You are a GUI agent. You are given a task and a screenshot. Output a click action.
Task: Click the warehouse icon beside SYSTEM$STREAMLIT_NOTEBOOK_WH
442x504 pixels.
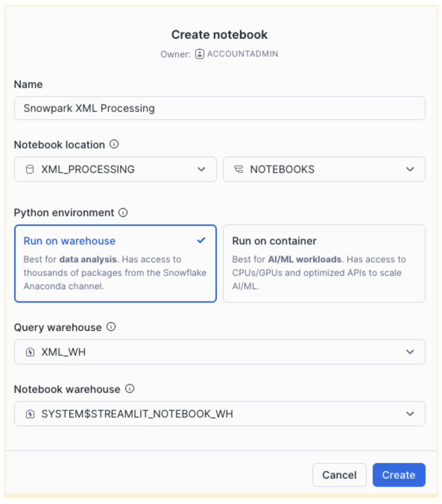pyautogui.click(x=30, y=414)
